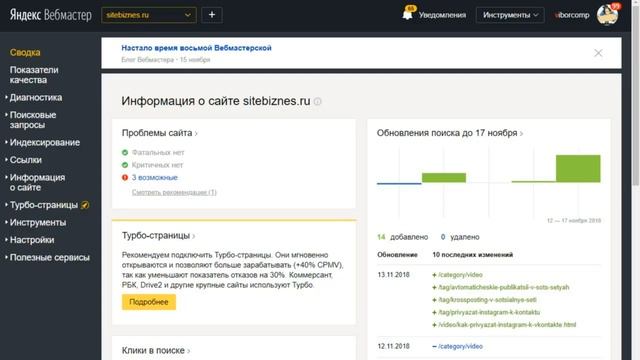Click the date 12.11.2018 in updates
The height and width of the screenshot is (360, 640).
coord(393,346)
